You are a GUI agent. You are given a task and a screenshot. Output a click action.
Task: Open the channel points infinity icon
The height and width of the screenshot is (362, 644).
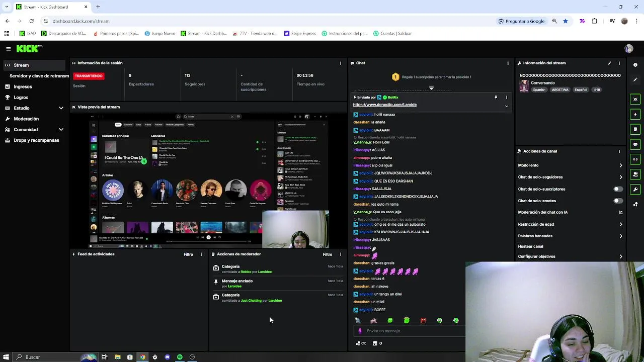click(x=361, y=343)
